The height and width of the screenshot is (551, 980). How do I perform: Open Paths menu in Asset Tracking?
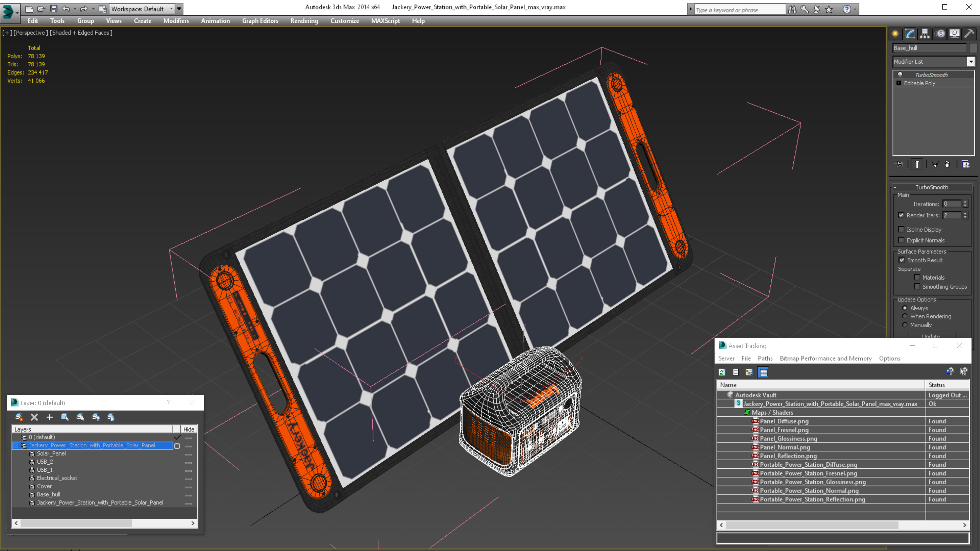[x=765, y=358]
